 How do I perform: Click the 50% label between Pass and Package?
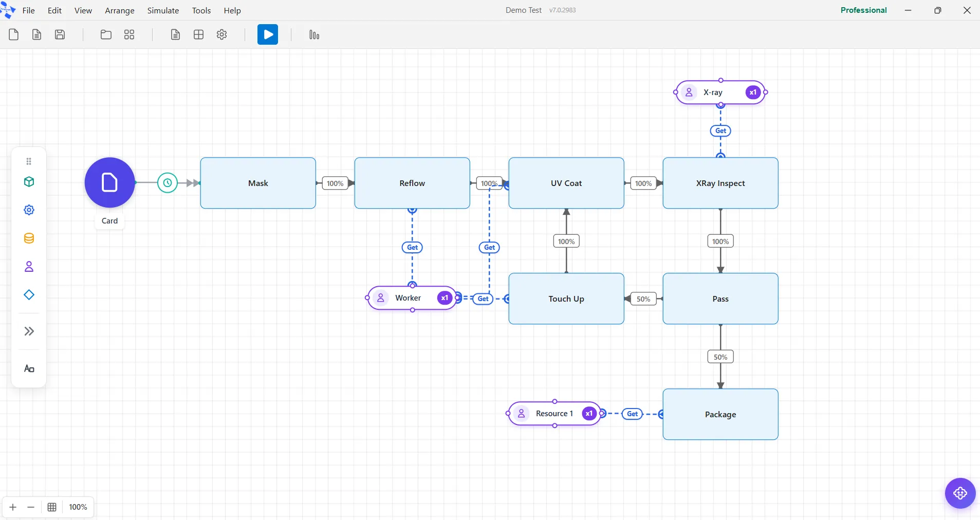click(720, 357)
